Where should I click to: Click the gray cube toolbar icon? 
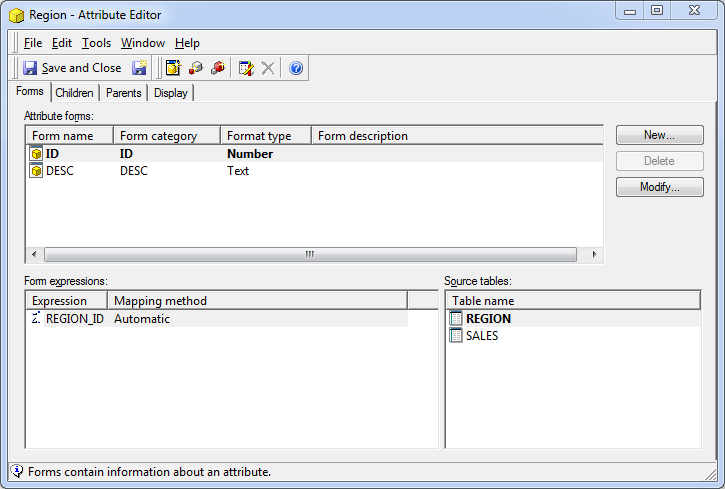[x=196, y=68]
